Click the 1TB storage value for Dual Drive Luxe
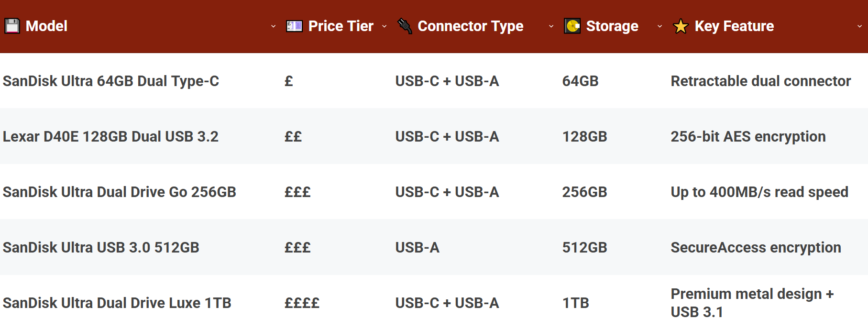The image size is (868, 330). [575, 303]
